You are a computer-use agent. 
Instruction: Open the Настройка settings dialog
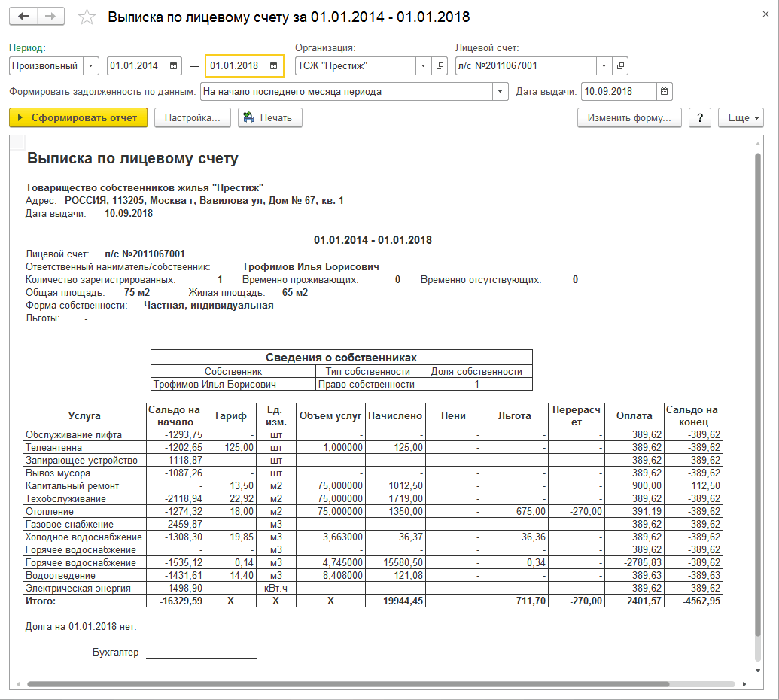[x=192, y=118]
